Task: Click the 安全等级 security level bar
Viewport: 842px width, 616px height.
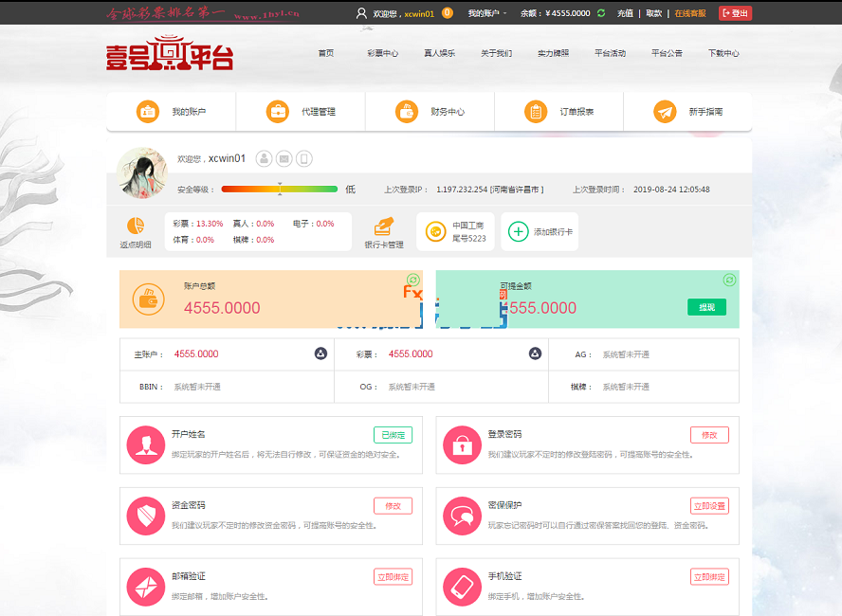Action: coord(279,190)
